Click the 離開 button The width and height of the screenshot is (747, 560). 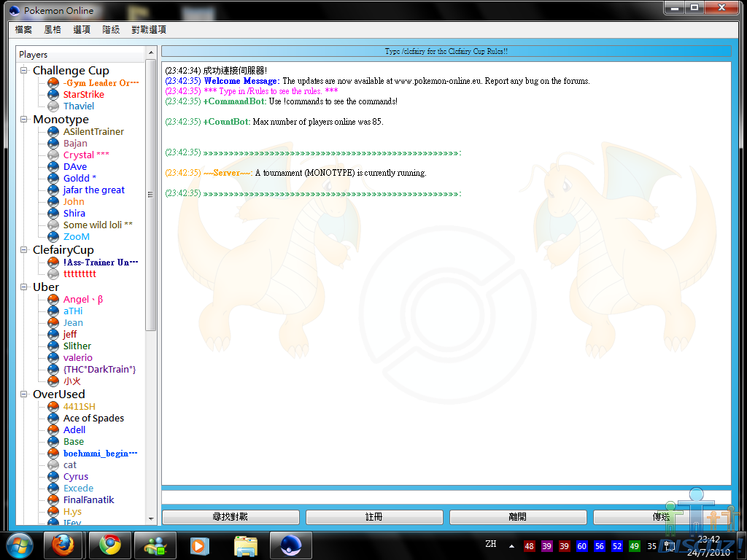(x=518, y=517)
